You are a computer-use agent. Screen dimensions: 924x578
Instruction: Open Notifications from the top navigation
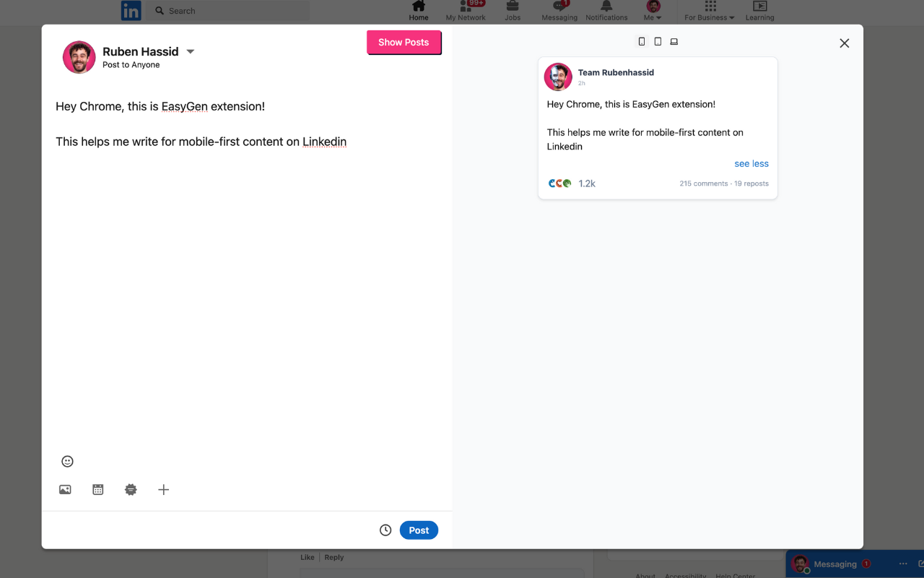click(x=606, y=12)
